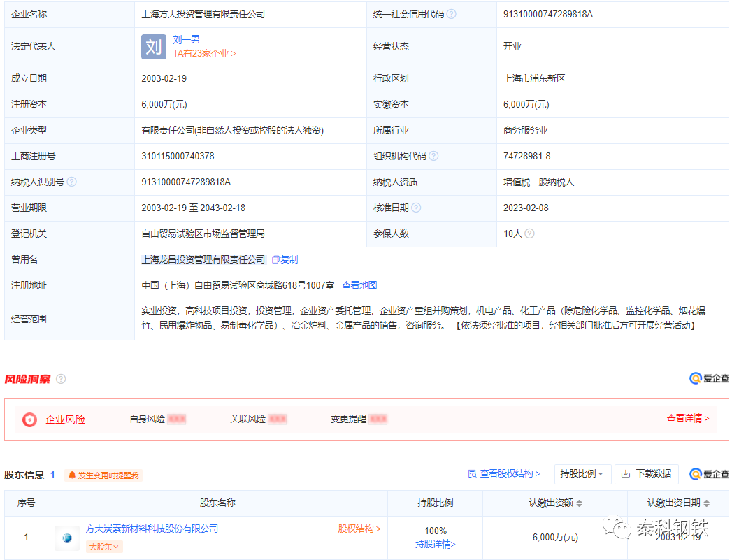Click 爱企查 logo beside 风险洞察

[709, 378]
